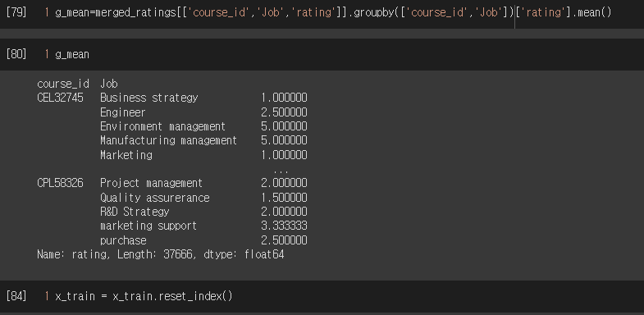Select the Job column header in output
Image resolution: width=644 pixels, height=315 pixels.
[x=109, y=84]
